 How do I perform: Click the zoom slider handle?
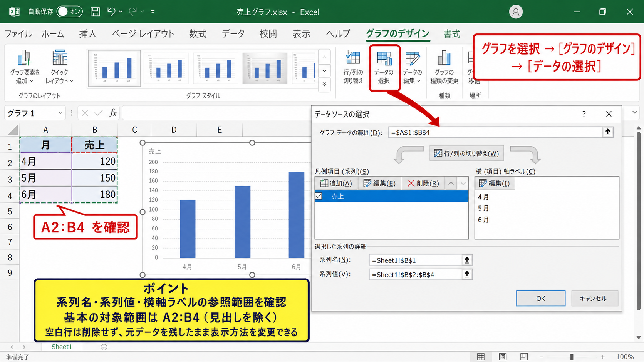572,357
